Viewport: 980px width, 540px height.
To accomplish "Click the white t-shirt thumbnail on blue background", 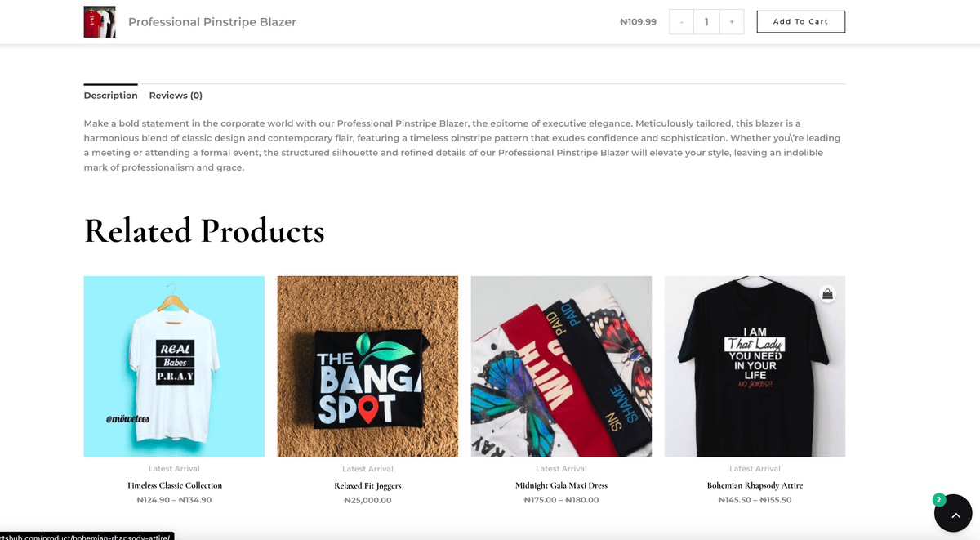I will click(x=174, y=365).
